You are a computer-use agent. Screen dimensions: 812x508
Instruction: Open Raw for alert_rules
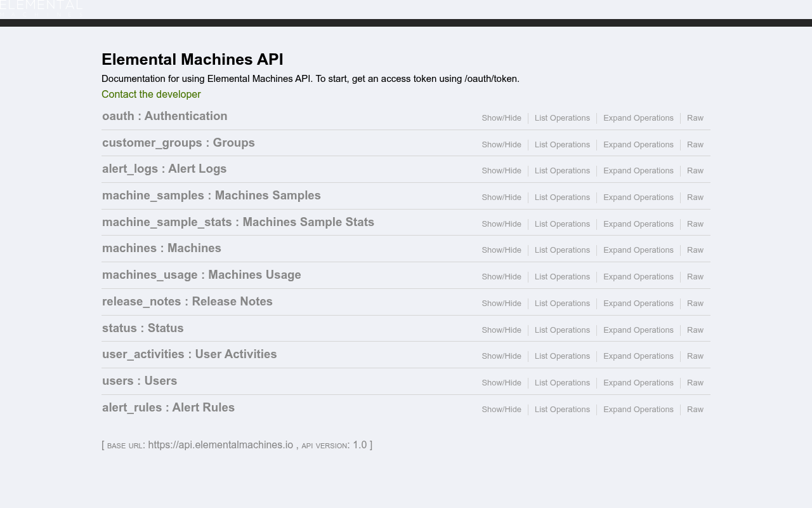tap(695, 410)
